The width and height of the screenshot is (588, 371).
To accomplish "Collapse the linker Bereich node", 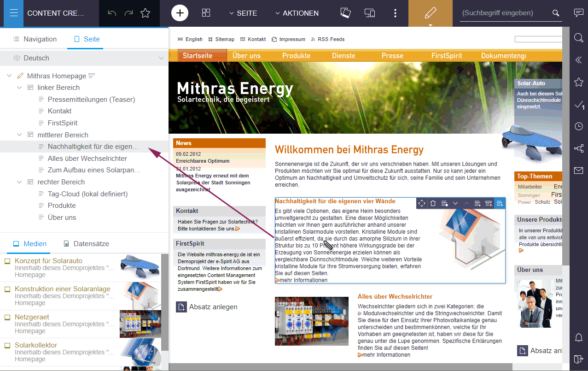I will coord(19,88).
